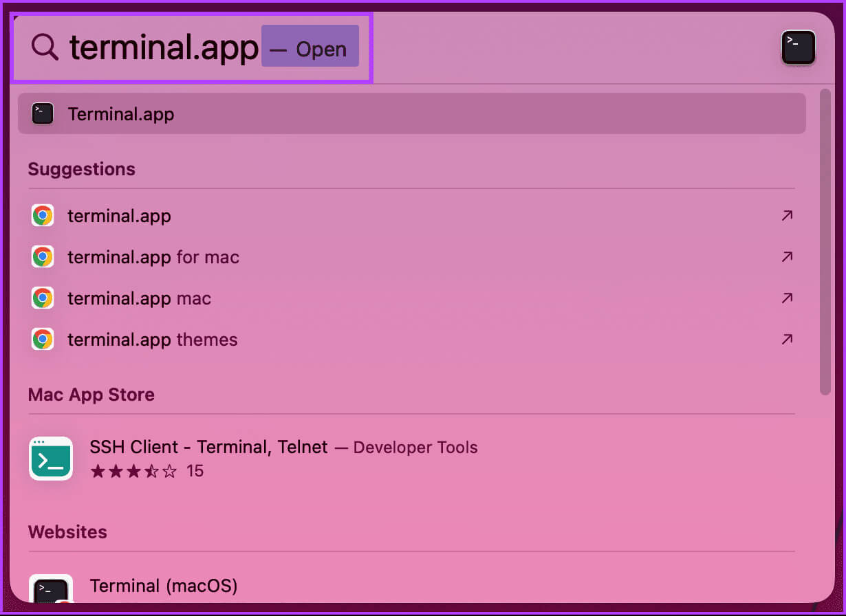Image resolution: width=846 pixels, height=616 pixels.
Task: Open the arrow next to terminal.app mac
Action: coord(788,298)
